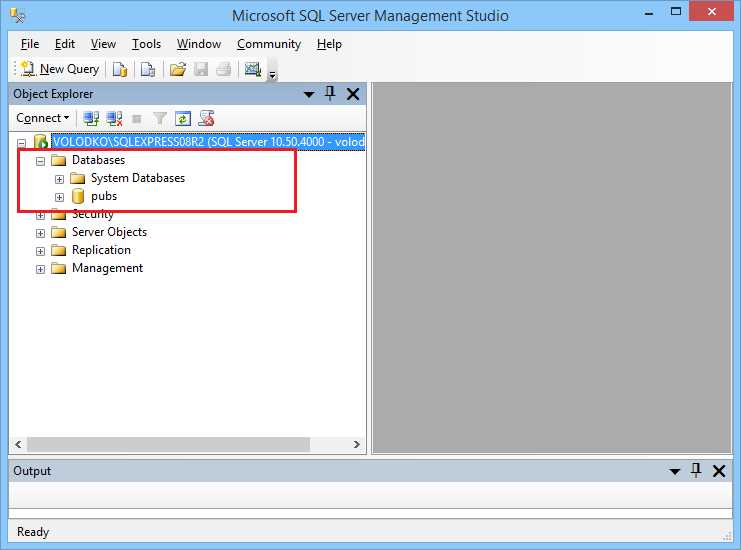Click the Management folder icon
This screenshot has height=550, width=741.
coord(59,268)
